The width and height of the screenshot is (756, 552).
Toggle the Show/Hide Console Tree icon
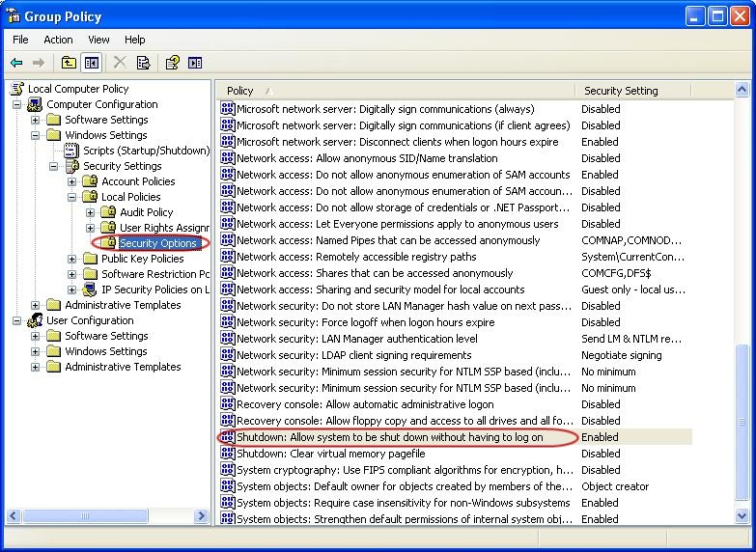[91, 63]
